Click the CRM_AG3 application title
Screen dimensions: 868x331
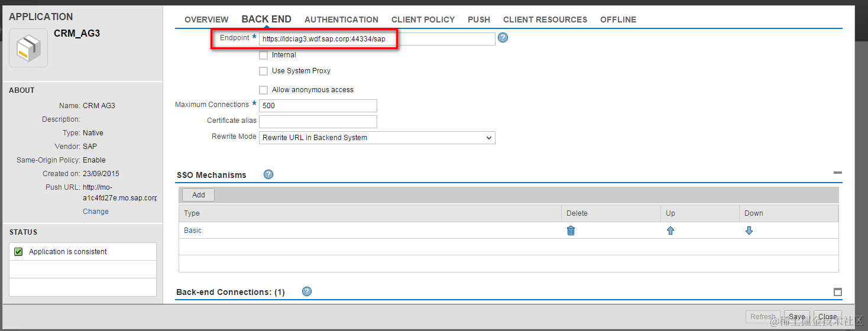[x=77, y=34]
